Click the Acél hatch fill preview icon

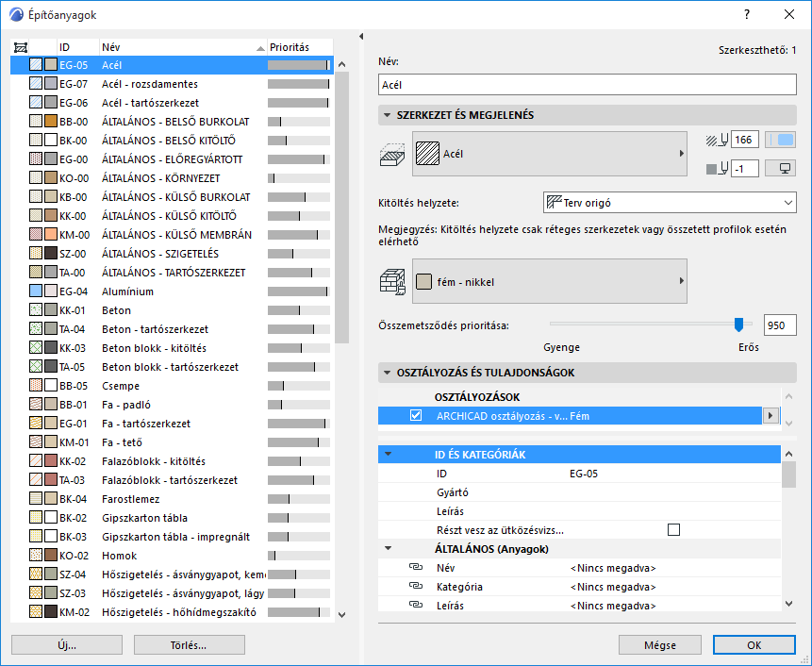click(x=428, y=154)
